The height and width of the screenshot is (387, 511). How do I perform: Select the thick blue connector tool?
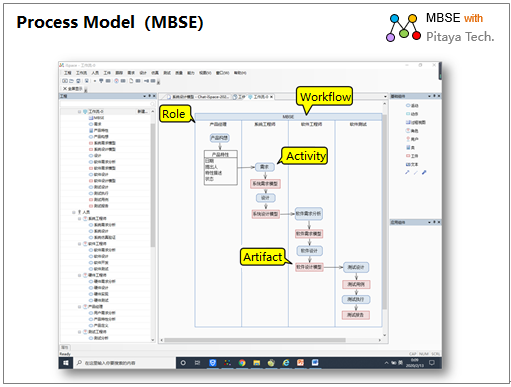[x=424, y=173]
